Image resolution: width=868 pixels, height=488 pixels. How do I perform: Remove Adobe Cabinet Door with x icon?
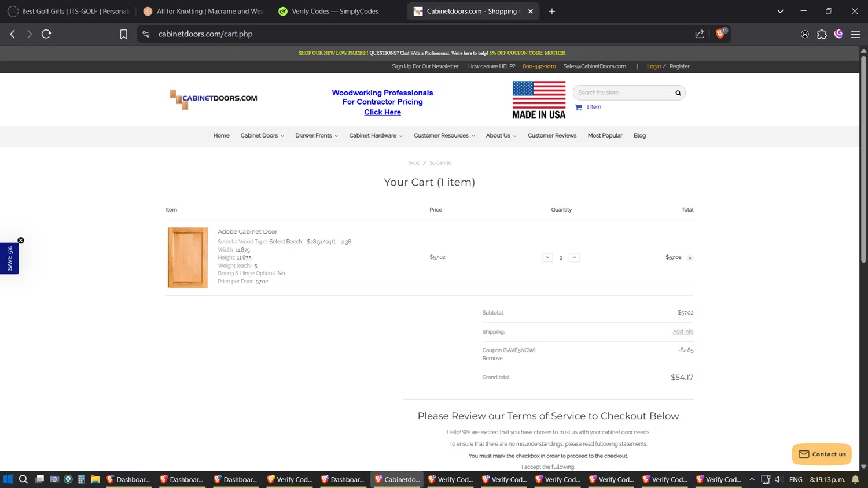tap(690, 258)
